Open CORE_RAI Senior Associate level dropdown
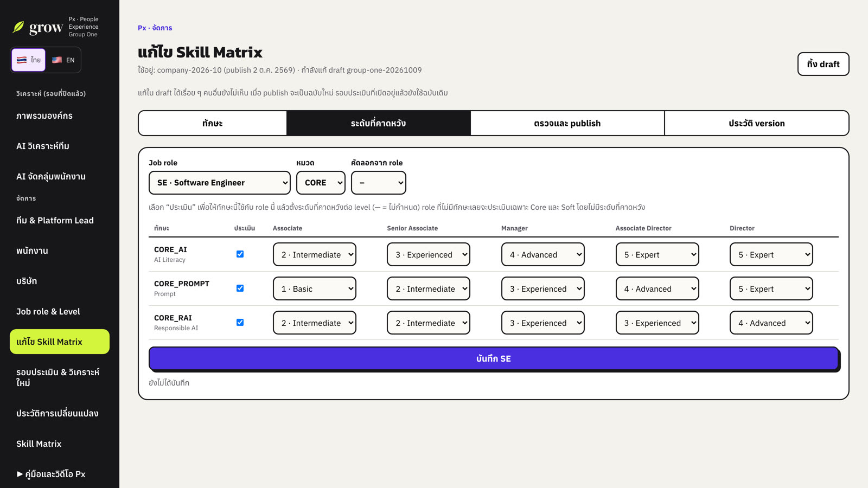 click(429, 323)
